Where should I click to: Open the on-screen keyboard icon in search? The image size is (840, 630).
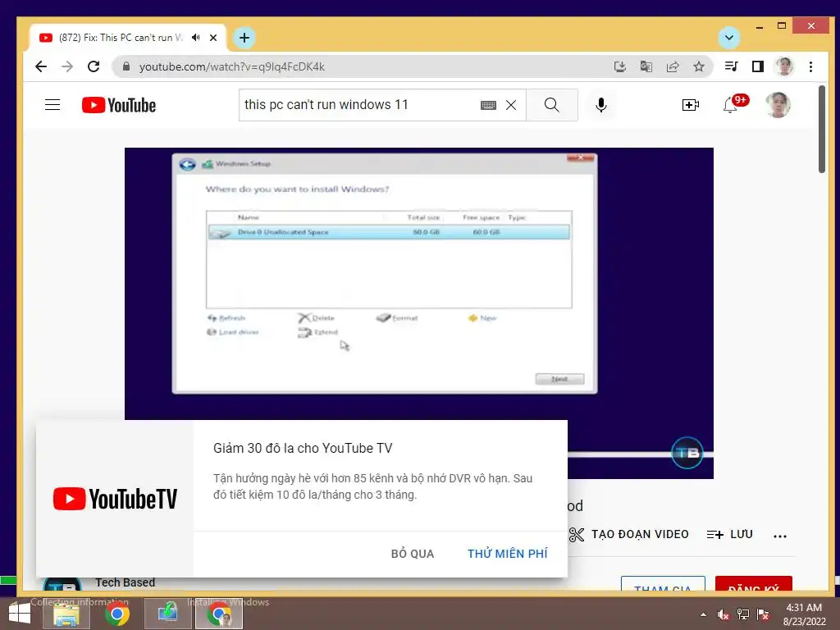point(489,106)
